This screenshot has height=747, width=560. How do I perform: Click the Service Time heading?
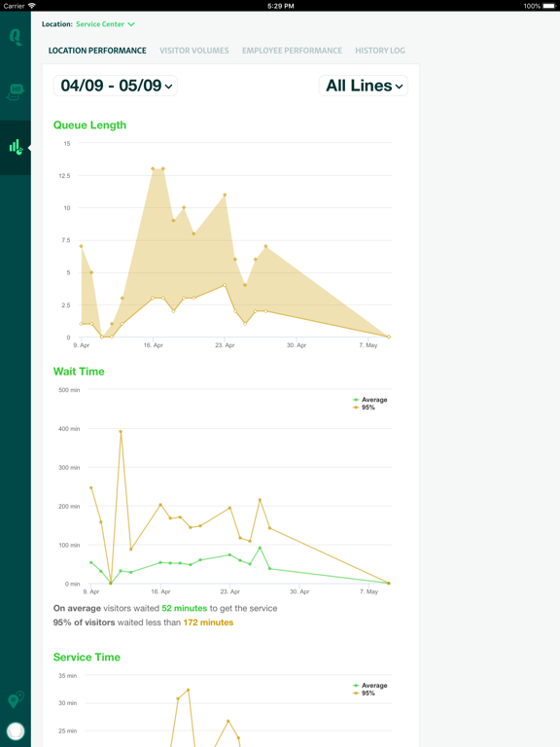click(87, 658)
